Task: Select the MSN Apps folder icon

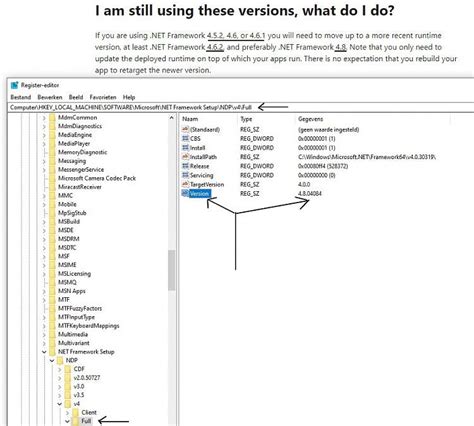Action: pyautogui.click(x=52, y=291)
